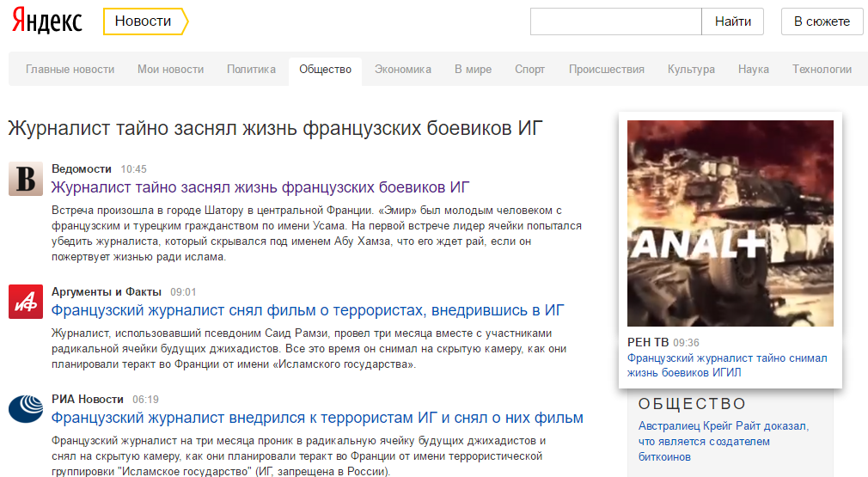Open Ведомости article headline link
The width and height of the screenshot is (868, 477).
[x=260, y=187]
